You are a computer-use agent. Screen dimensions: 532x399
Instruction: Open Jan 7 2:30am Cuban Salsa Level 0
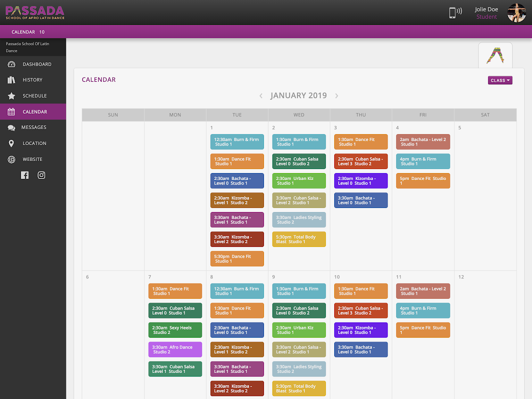[175, 311]
